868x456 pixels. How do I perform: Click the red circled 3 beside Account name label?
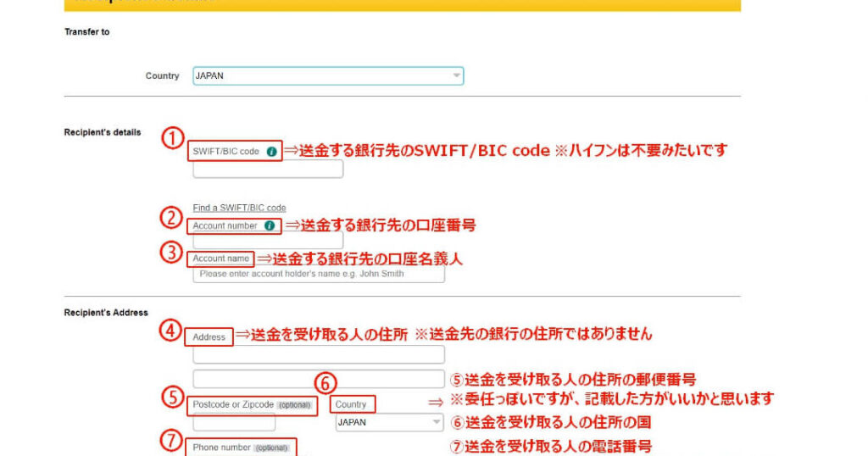[172, 252]
